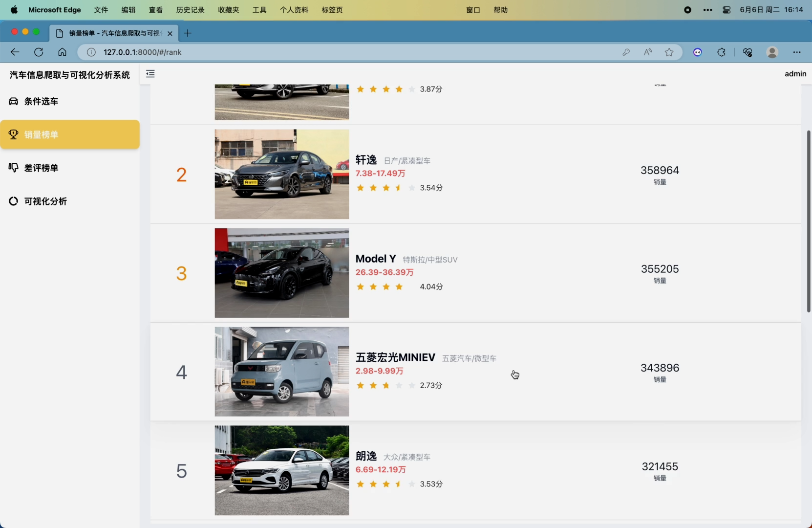The image size is (812, 528).
Task: Open the 历史记录 menu
Action: click(x=191, y=10)
